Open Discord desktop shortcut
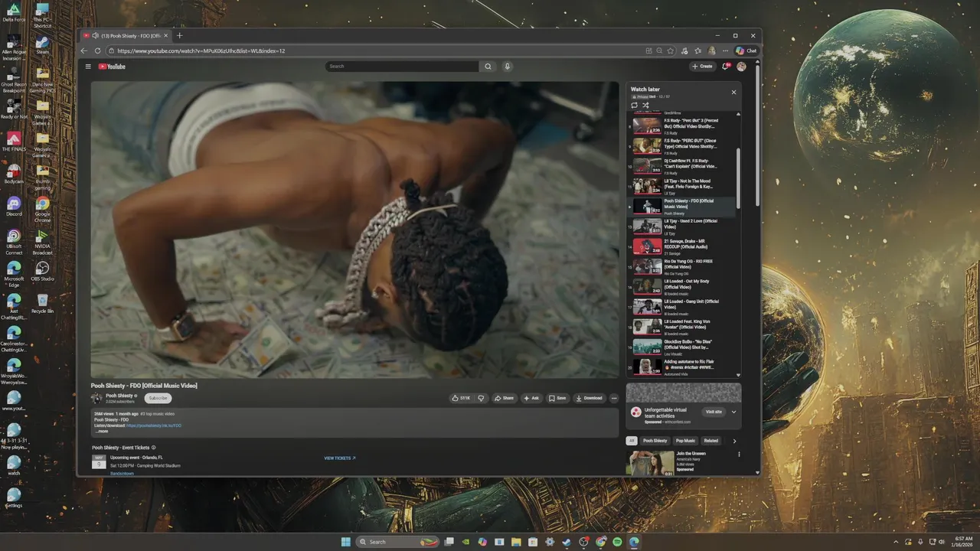The width and height of the screenshot is (980, 551). (x=14, y=207)
